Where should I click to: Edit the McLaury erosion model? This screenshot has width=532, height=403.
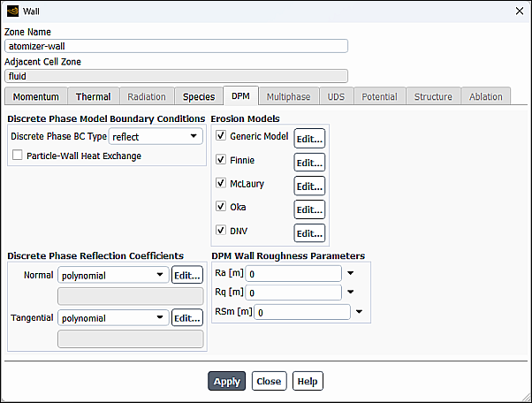coord(309,186)
